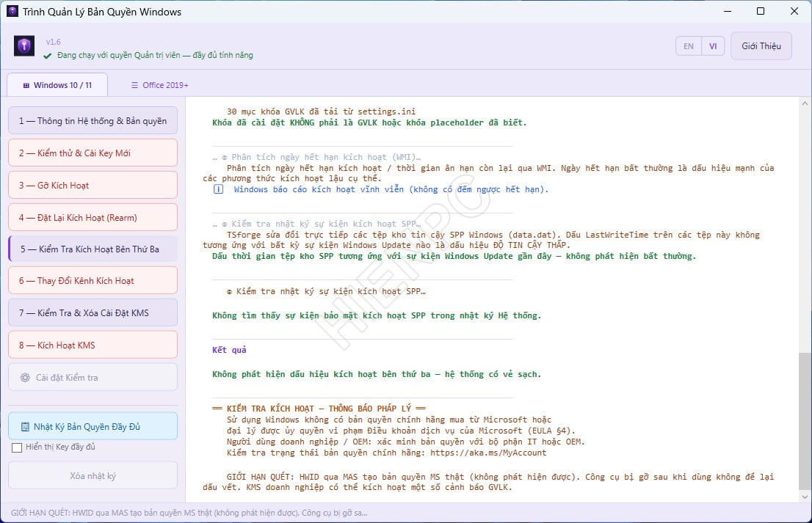
Task: Click 'Khóa đã cài đặt KHÔNG phải là GVLK' line
Action: pos(369,122)
